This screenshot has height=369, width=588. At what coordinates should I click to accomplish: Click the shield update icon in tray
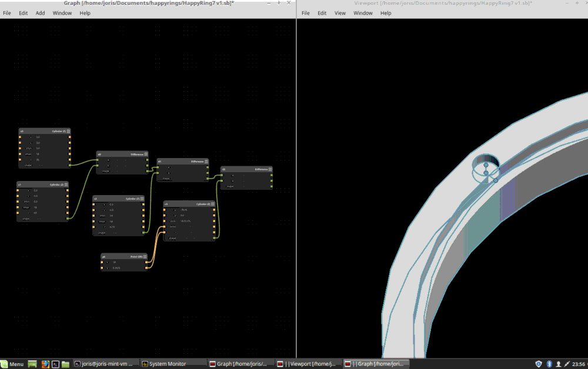coord(539,364)
